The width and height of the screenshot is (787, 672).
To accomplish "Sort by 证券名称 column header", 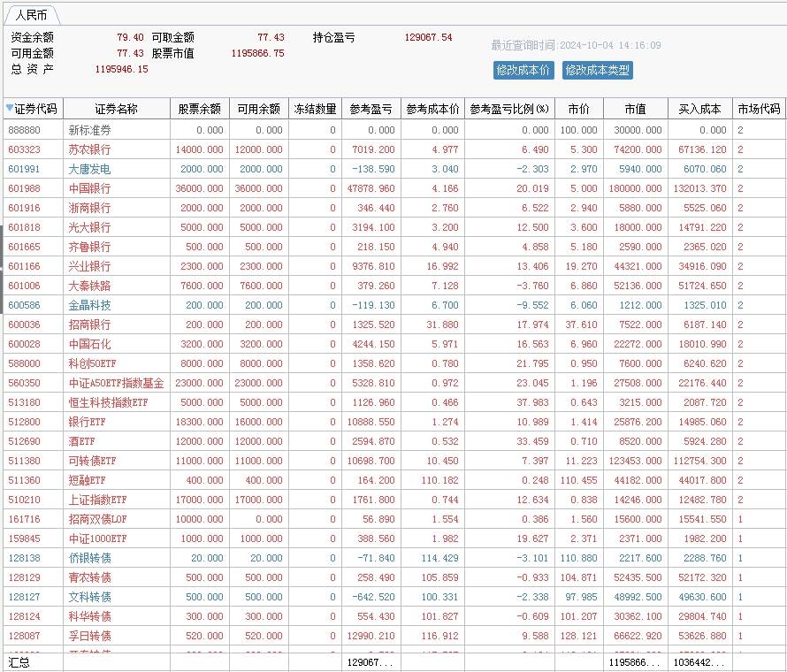I will click(x=117, y=109).
